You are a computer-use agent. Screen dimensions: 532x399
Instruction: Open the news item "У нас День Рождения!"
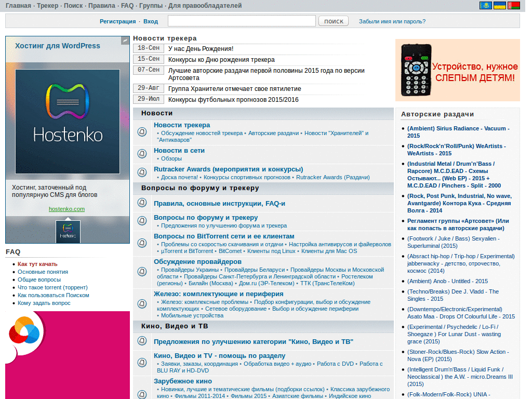coord(201,49)
